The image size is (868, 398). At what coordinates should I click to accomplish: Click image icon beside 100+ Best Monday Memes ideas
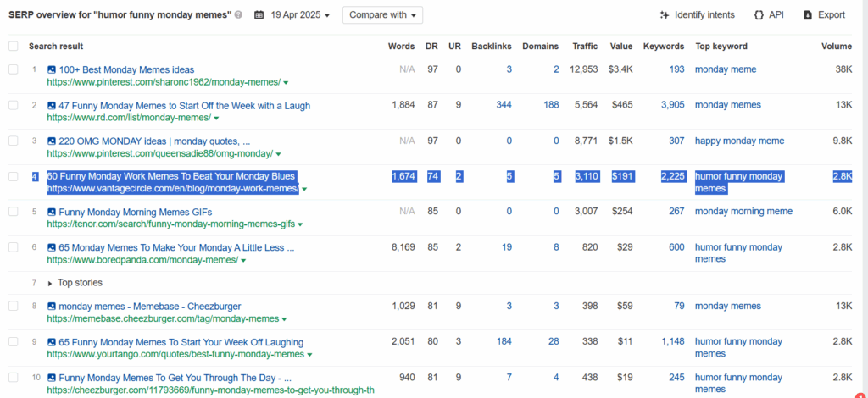(52, 69)
